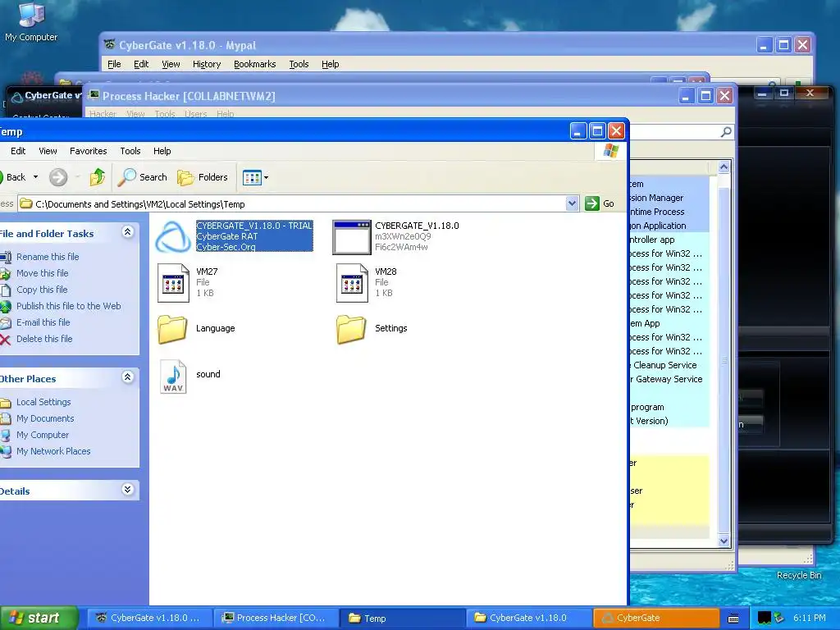Go to My Documents in Other Places
840x630 pixels.
(45, 418)
